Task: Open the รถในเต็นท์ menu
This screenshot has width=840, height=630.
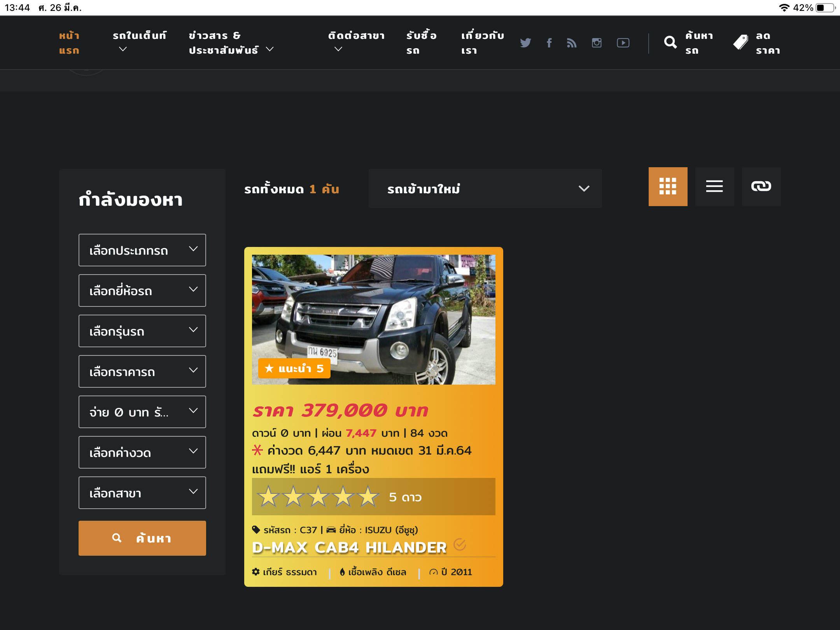Action: (x=139, y=42)
